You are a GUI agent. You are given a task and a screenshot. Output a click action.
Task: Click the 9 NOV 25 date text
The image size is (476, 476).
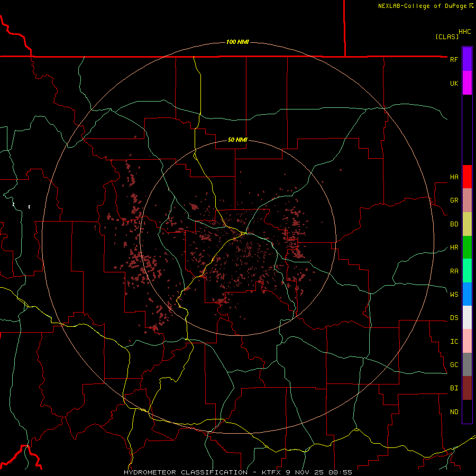305,472
